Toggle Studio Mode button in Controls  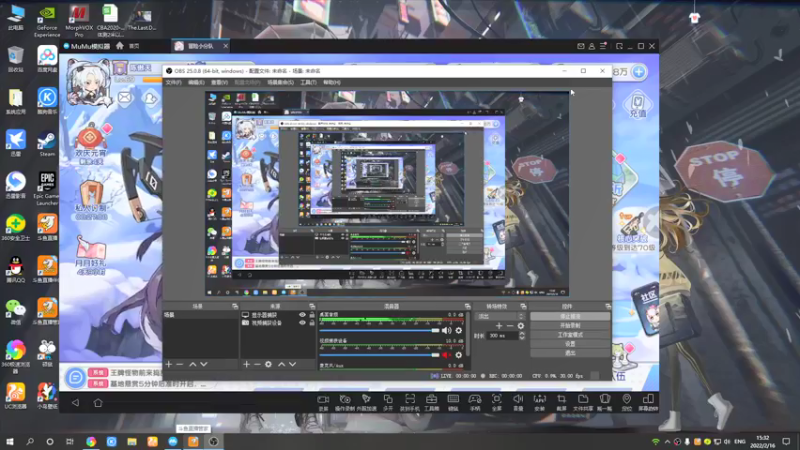pos(570,335)
